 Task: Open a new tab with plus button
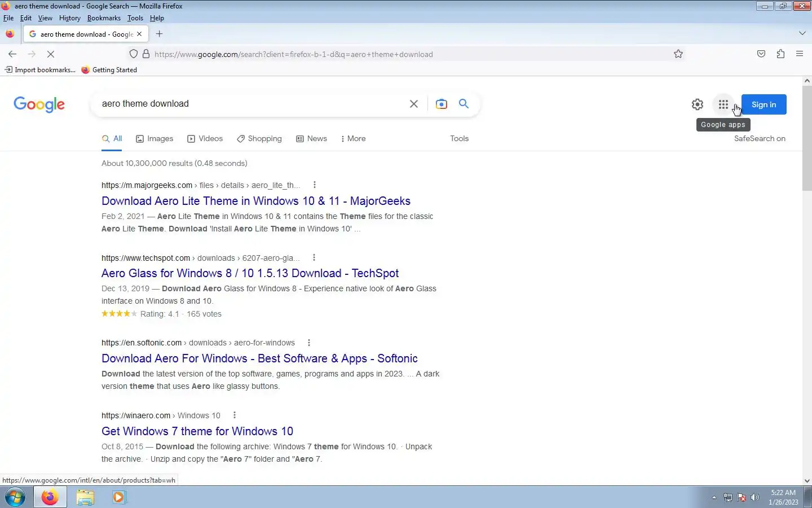point(160,34)
